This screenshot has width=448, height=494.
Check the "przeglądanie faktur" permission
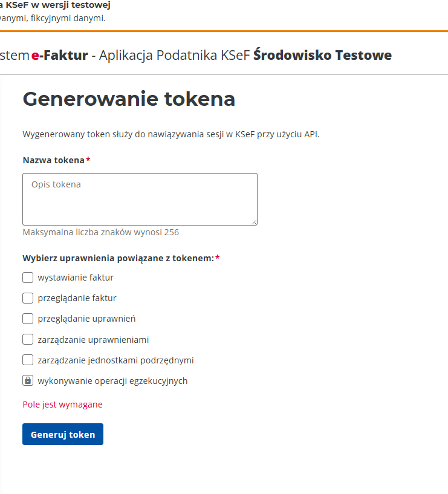pos(27,298)
